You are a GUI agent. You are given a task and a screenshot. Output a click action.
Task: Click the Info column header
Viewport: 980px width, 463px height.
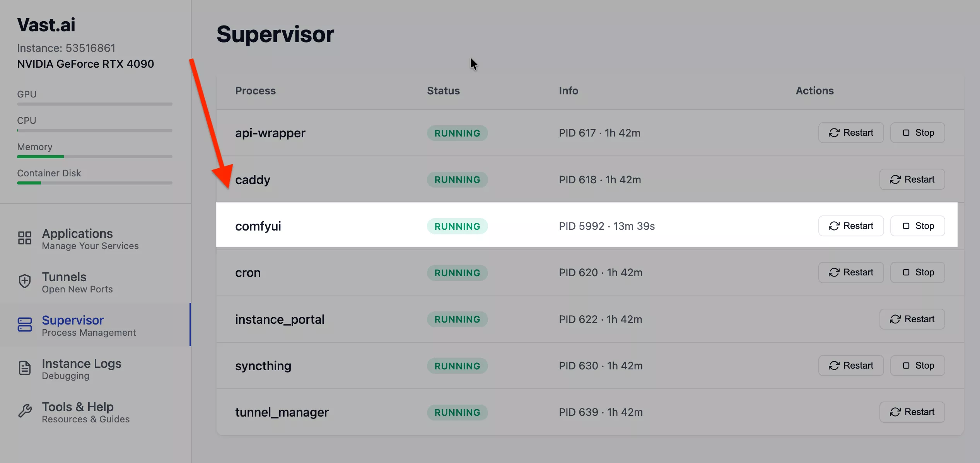pyautogui.click(x=569, y=91)
